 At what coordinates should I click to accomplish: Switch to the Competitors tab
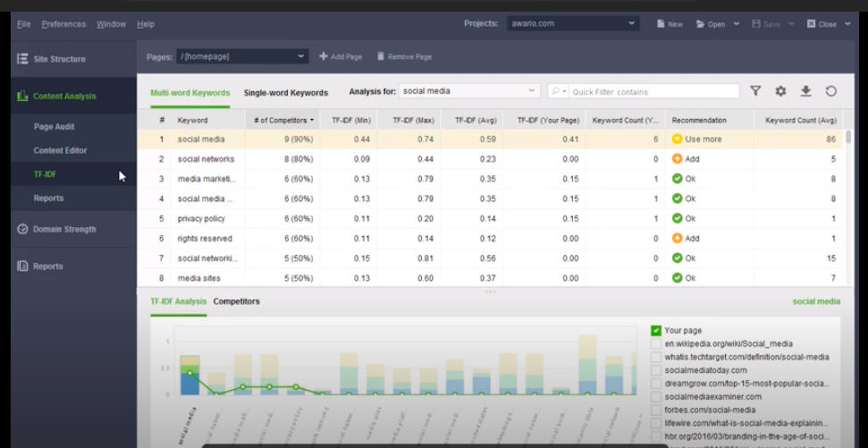(x=236, y=301)
